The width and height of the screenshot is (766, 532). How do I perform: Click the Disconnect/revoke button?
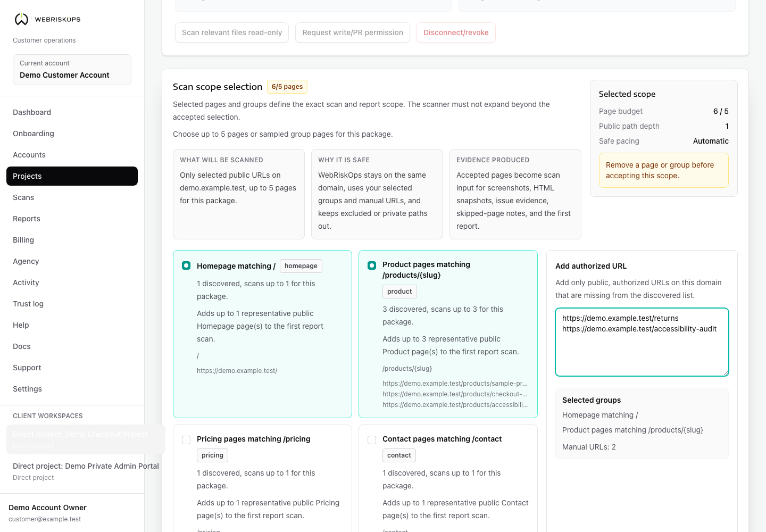(456, 32)
